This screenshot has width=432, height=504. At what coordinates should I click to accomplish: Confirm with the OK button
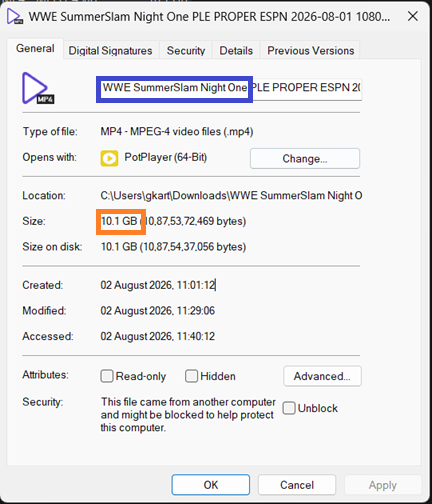tap(211, 485)
